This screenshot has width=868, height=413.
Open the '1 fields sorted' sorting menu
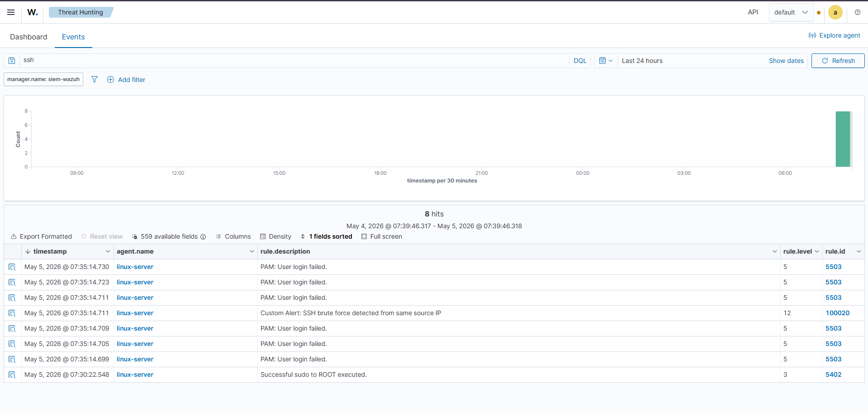[326, 236]
